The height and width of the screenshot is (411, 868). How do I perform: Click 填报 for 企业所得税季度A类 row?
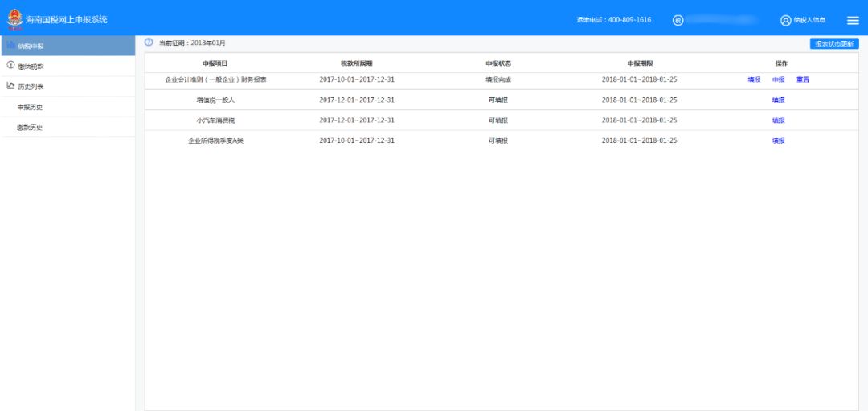click(x=778, y=140)
